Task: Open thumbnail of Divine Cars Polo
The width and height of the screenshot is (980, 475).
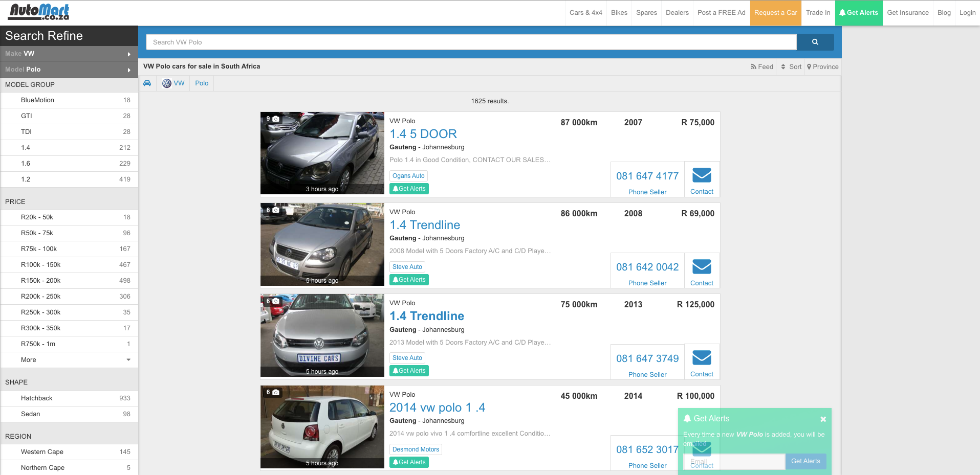Action: (x=322, y=335)
